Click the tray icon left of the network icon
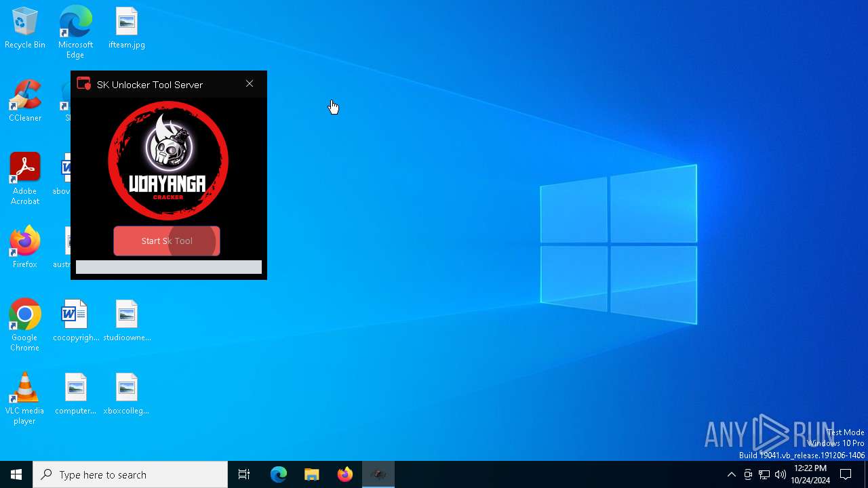Image resolution: width=868 pixels, height=488 pixels. [x=748, y=474]
